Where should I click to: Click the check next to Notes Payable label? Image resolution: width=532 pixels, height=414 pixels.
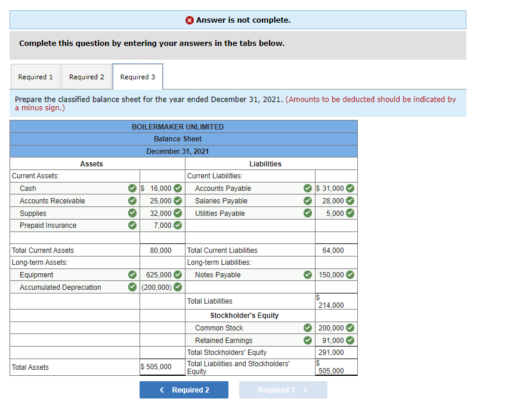coord(308,275)
